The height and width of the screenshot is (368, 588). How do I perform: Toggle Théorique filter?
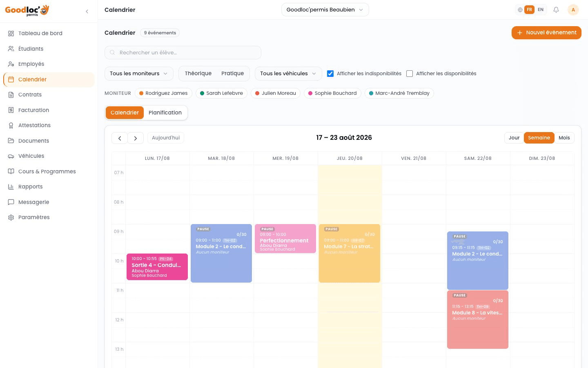[x=198, y=74]
